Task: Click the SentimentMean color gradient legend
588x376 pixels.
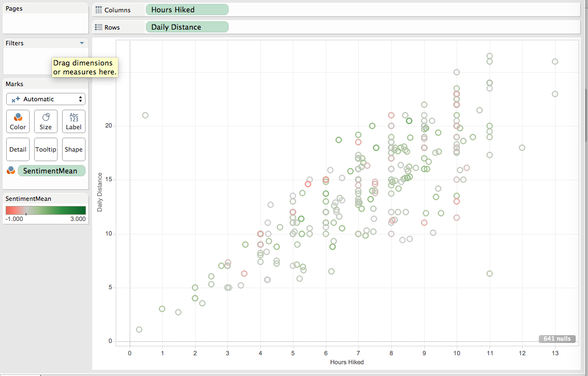Action: tap(46, 210)
